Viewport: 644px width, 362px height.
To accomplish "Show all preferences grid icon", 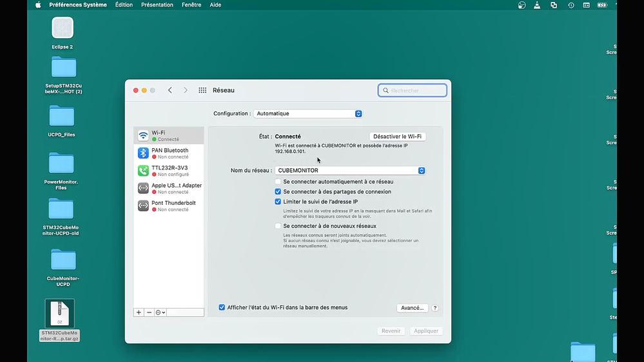I will (x=202, y=90).
